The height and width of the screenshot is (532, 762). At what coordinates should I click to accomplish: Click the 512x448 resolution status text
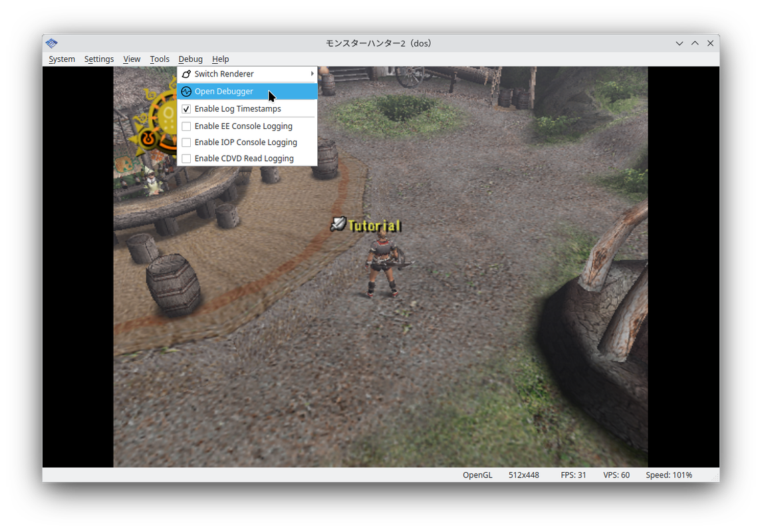[523, 475]
